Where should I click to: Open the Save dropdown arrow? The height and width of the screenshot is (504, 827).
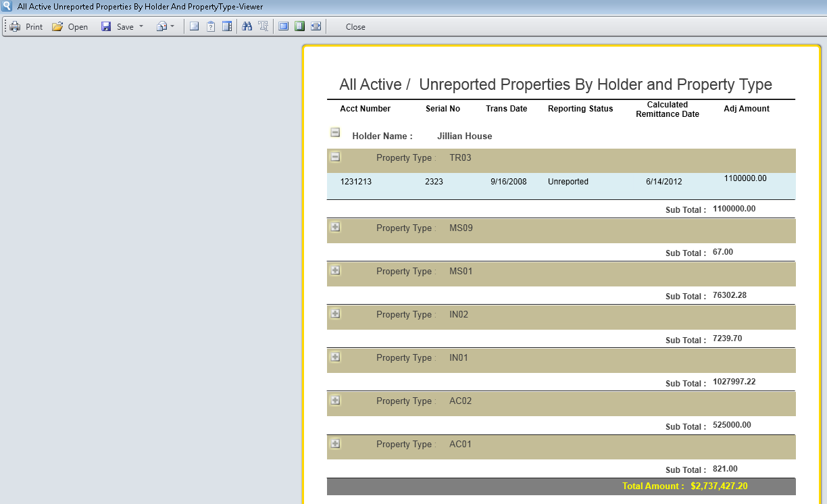[x=141, y=26]
